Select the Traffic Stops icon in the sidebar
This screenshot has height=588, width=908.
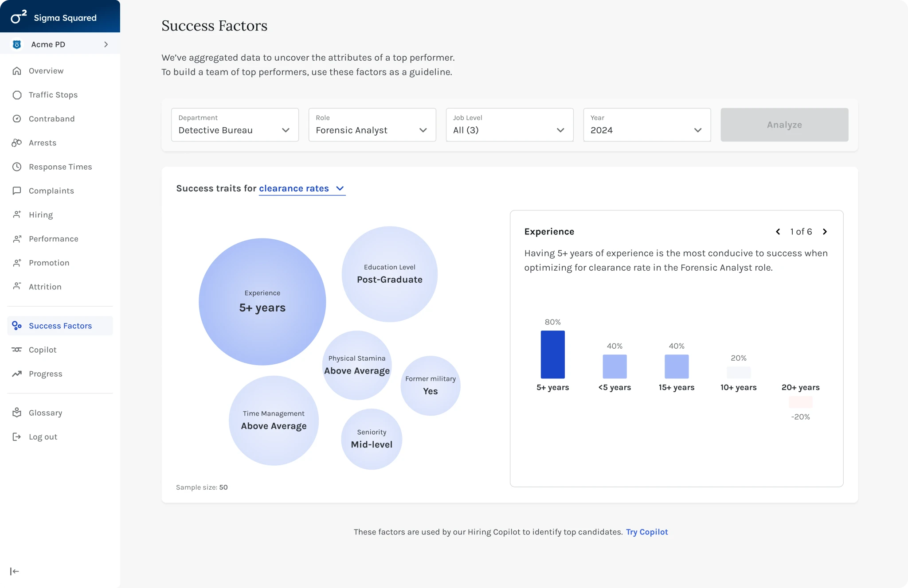17,94
